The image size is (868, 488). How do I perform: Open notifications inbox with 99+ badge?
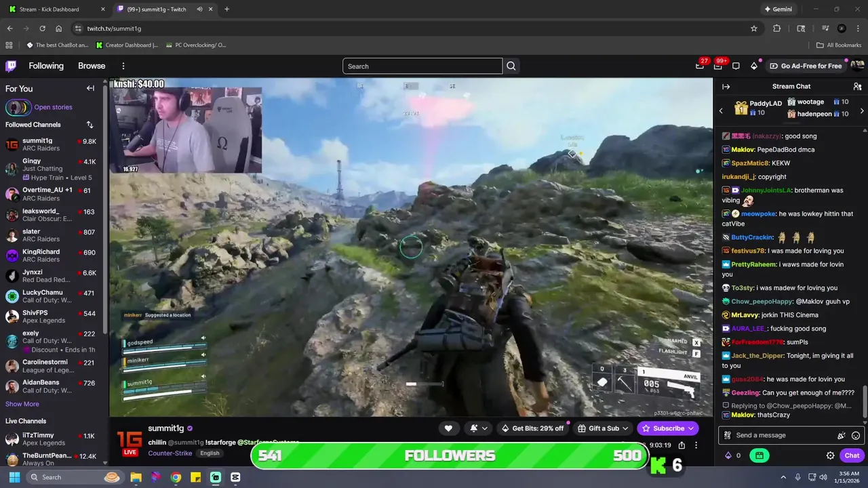718,66
